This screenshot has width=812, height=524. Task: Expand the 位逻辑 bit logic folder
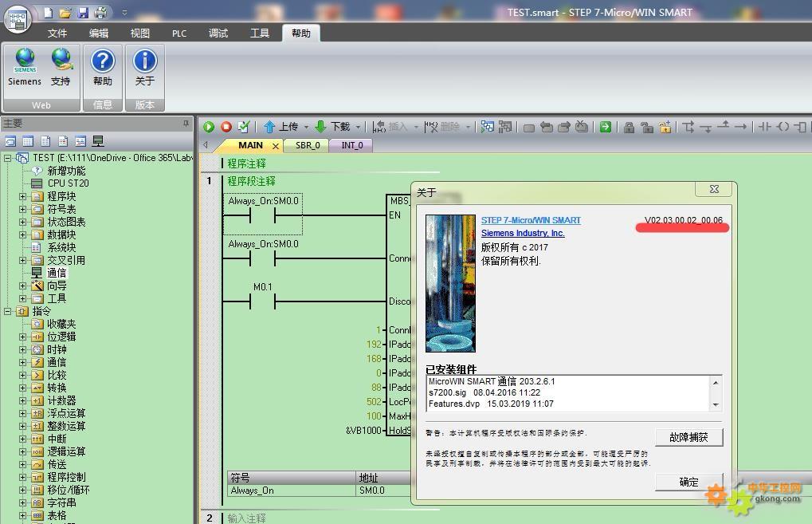pos(22,337)
